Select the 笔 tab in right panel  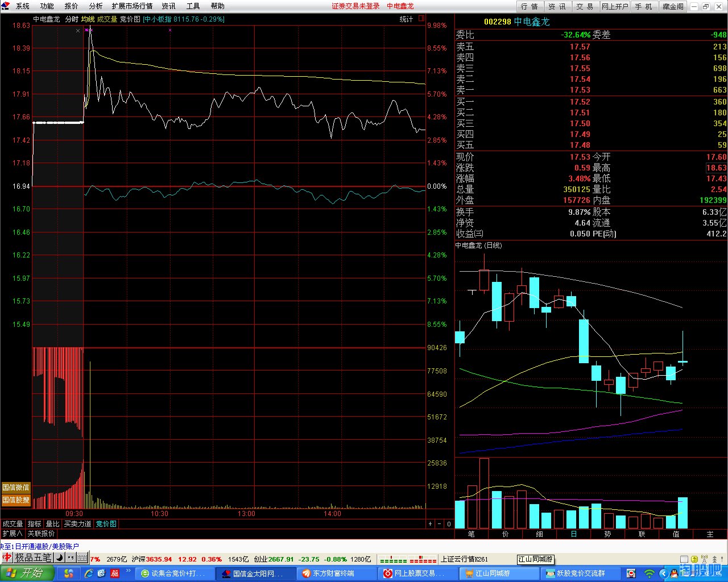[471, 534]
